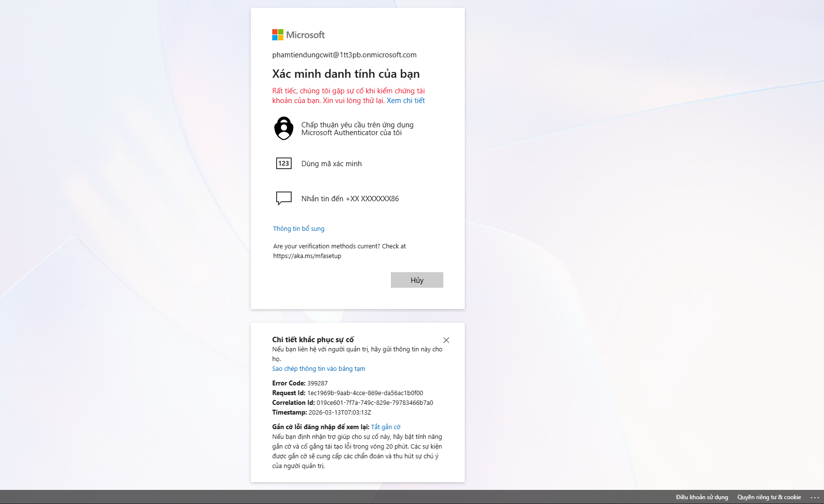Open the three-dot footer menu
This screenshot has width=824, height=504.
815,497
